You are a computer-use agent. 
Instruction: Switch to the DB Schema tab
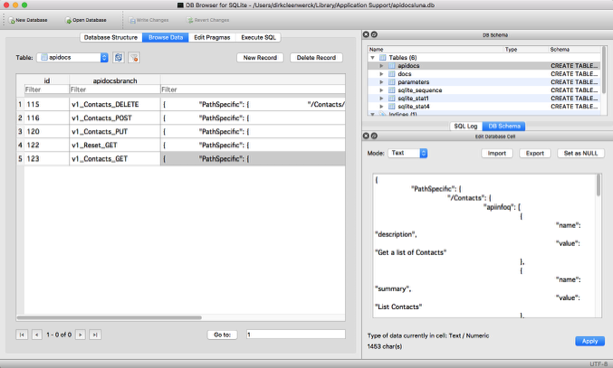tap(504, 126)
